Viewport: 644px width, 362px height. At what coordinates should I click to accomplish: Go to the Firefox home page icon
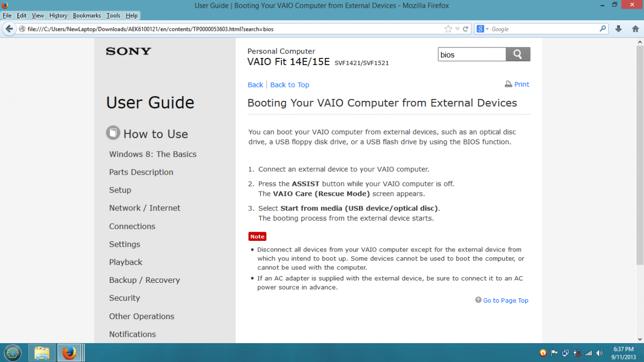pos(635,29)
